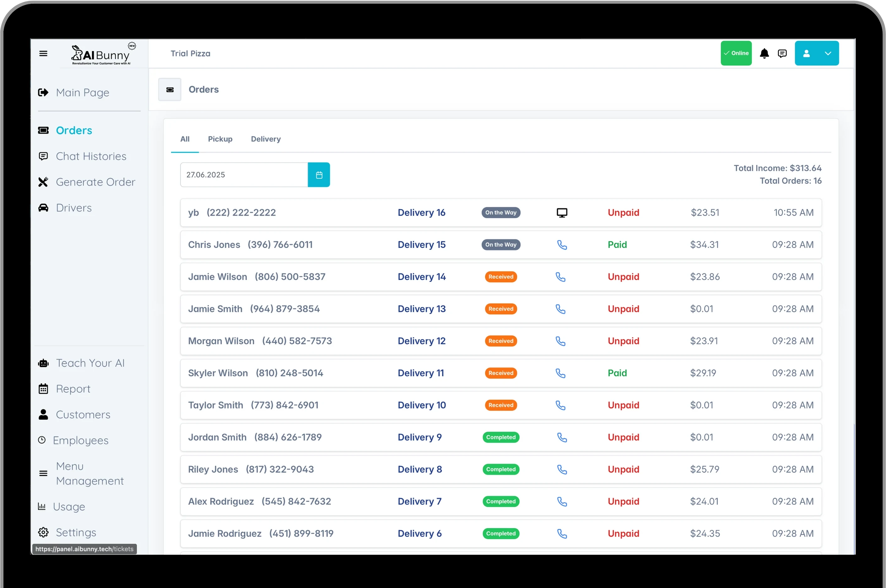This screenshot has width=886, height=588.
Task: Click the phone icon for Riley Jones
Action: [562, 470]
